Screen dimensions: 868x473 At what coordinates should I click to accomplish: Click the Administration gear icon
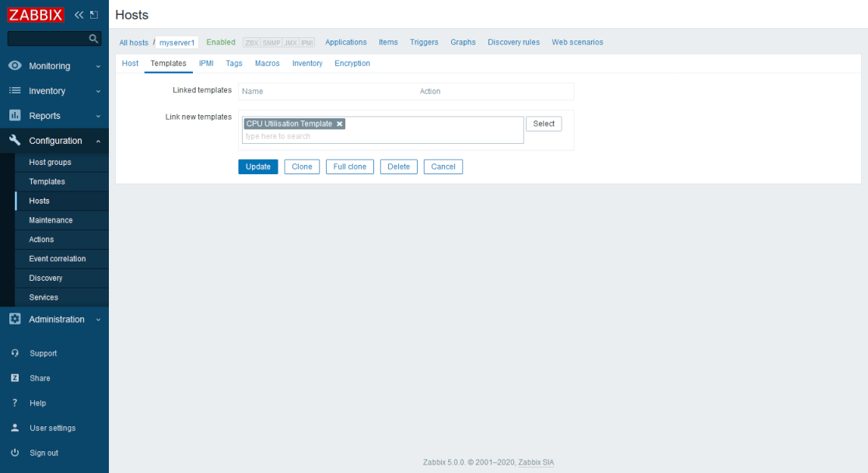pyautogui.click(x=15, y=319)
